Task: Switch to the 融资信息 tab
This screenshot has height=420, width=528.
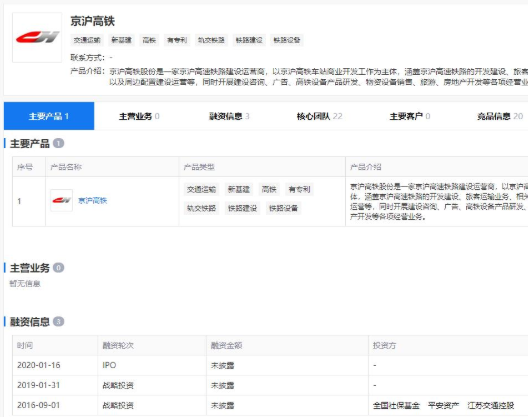Action: click(229, 116)
